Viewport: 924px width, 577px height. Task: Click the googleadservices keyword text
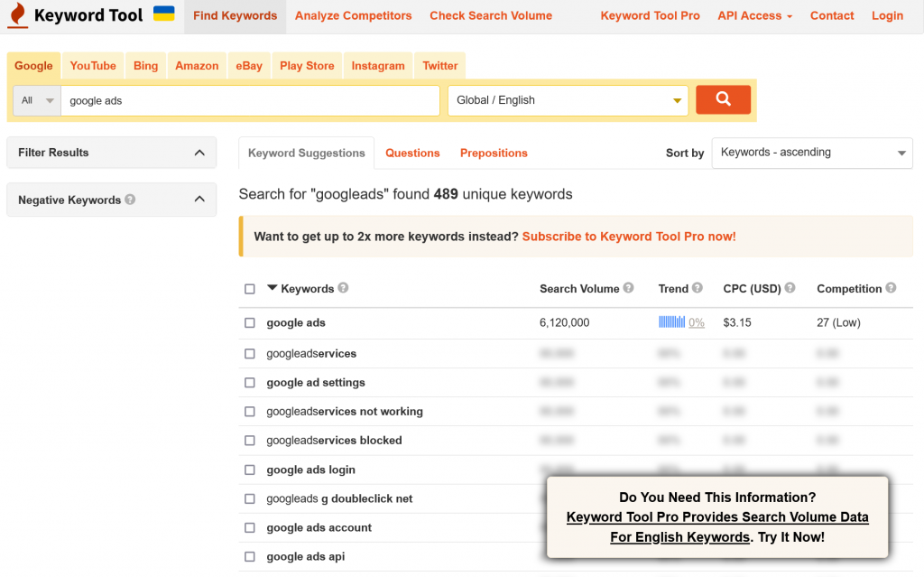[311, 353]
